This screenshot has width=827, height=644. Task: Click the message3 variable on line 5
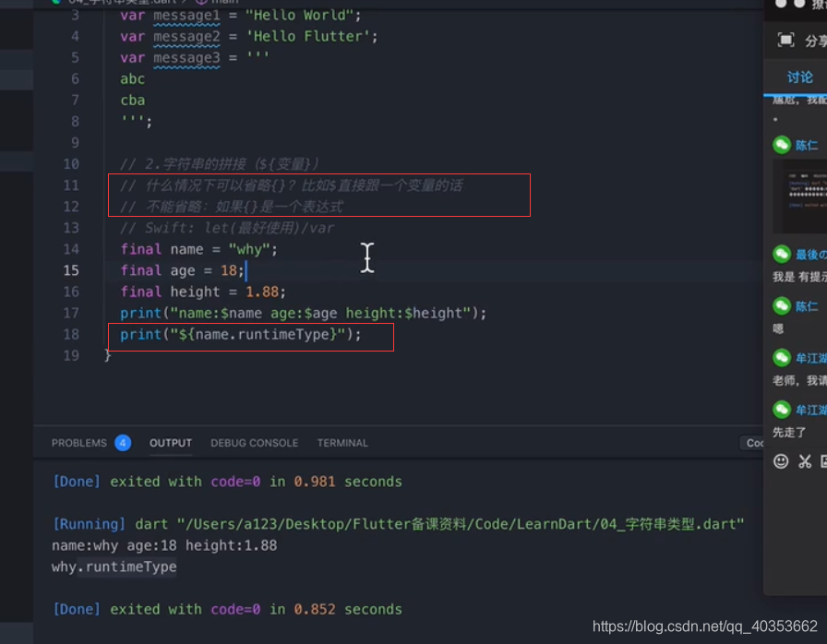pyautogui.click(x=186, y=58)
